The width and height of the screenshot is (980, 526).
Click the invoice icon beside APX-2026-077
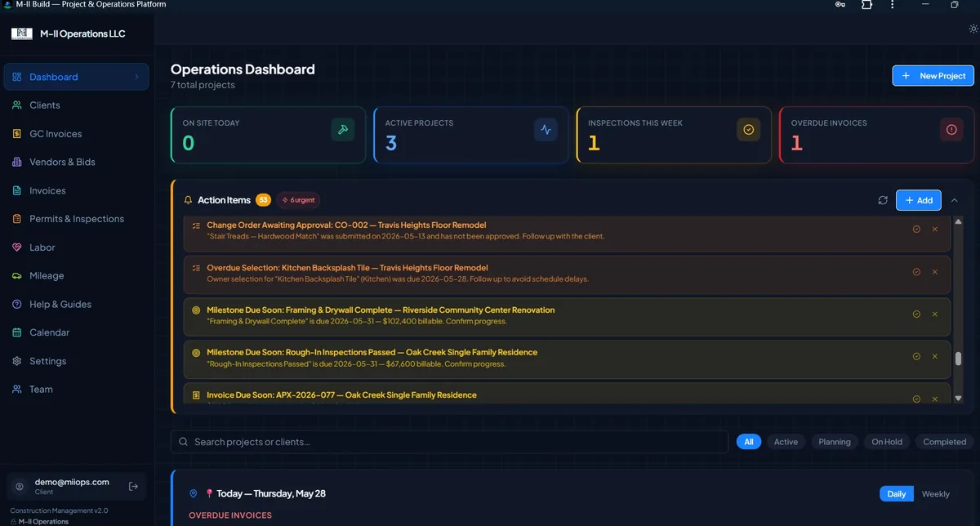pos(196,395)
